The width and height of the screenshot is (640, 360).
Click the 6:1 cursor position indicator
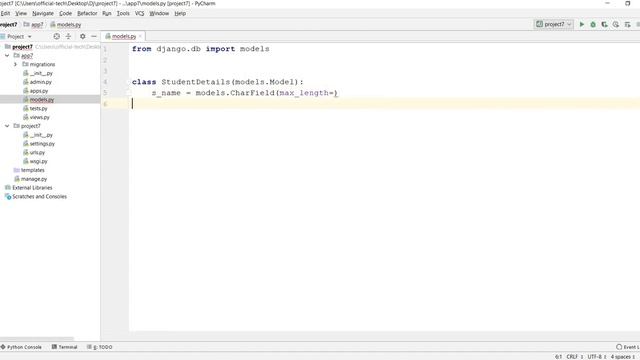point(558,357)
